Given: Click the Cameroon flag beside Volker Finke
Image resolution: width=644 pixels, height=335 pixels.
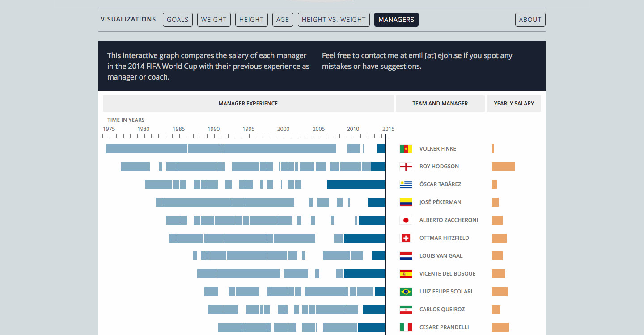Looking at the screenshot, I should tap(406, 149).
